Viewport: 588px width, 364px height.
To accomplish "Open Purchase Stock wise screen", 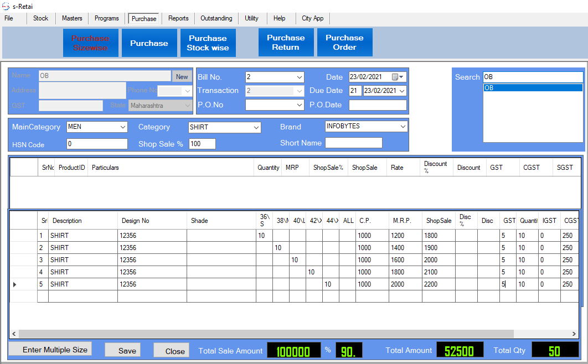I will [208, 43].
